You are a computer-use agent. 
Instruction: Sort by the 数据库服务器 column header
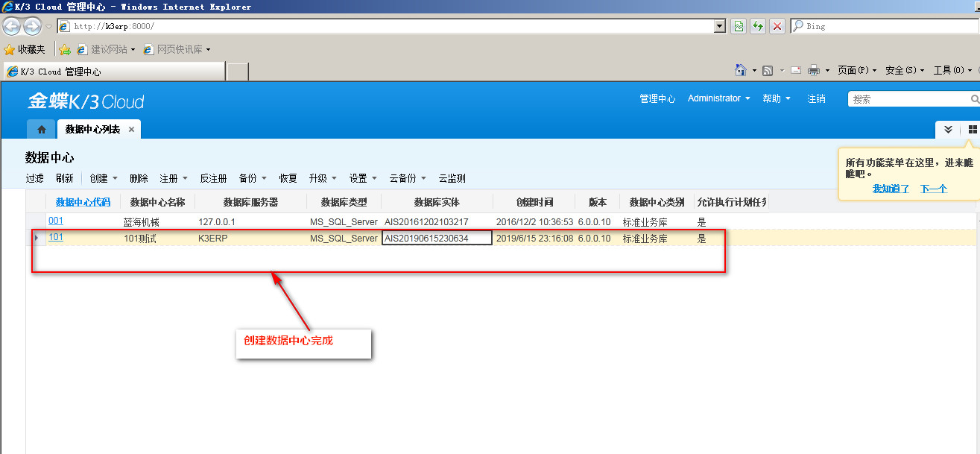250,202
